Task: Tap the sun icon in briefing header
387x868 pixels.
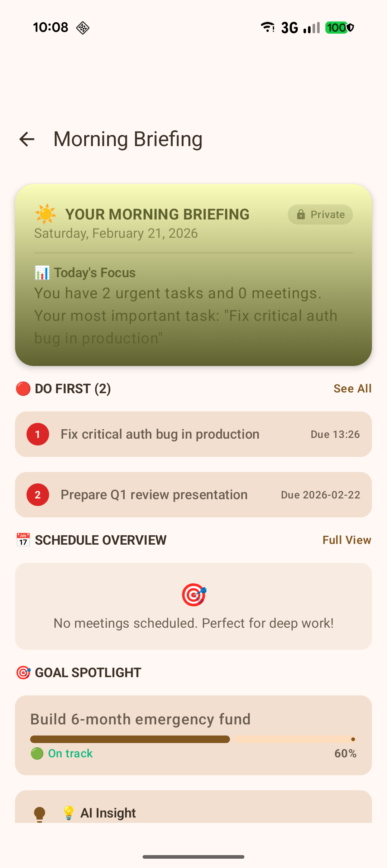Action: click(x=46, y=214)
